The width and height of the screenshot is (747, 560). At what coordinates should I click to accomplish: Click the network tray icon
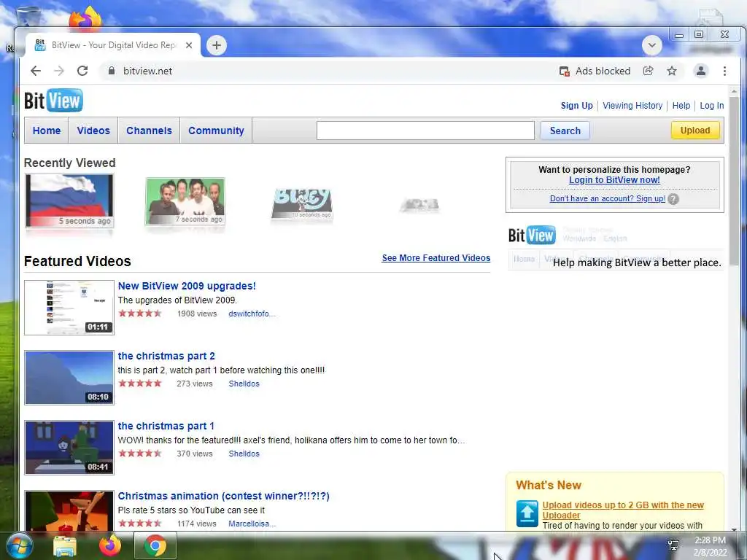(x=673, y=545)
